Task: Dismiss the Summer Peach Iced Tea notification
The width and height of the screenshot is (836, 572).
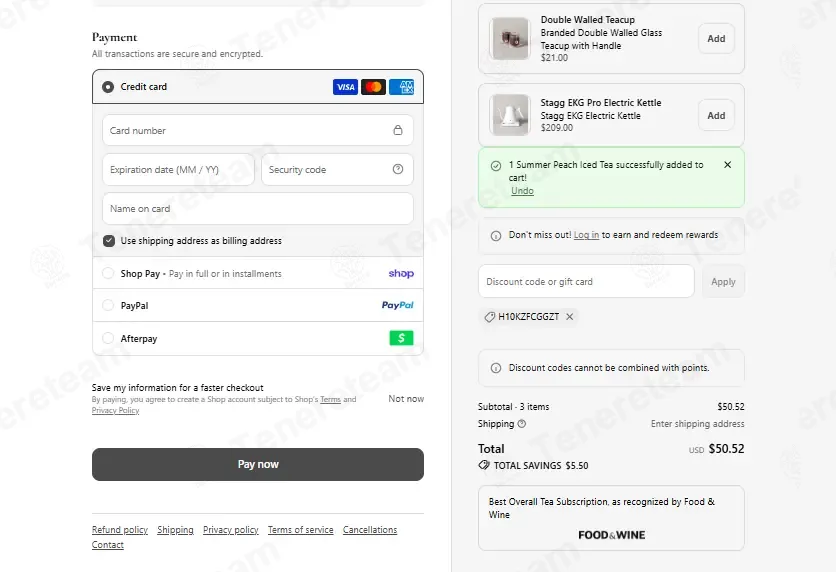Action: pyautogui.click(x=727, y=165)
